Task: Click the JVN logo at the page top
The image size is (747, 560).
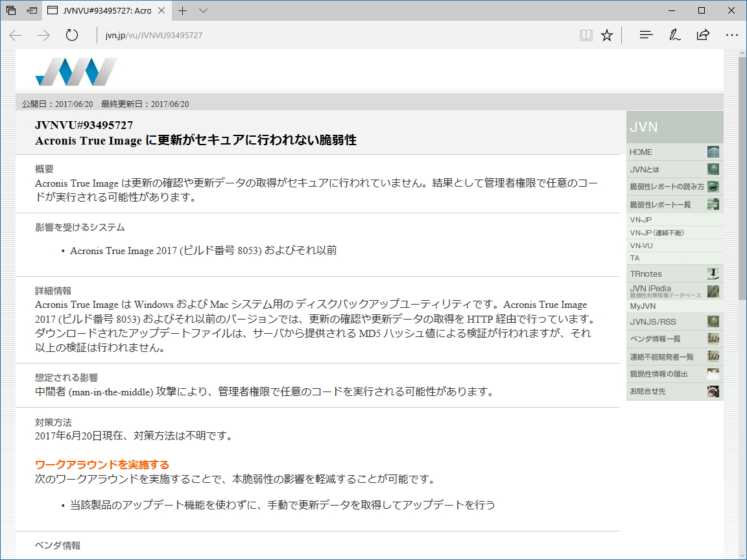Action: click(75, 71)
